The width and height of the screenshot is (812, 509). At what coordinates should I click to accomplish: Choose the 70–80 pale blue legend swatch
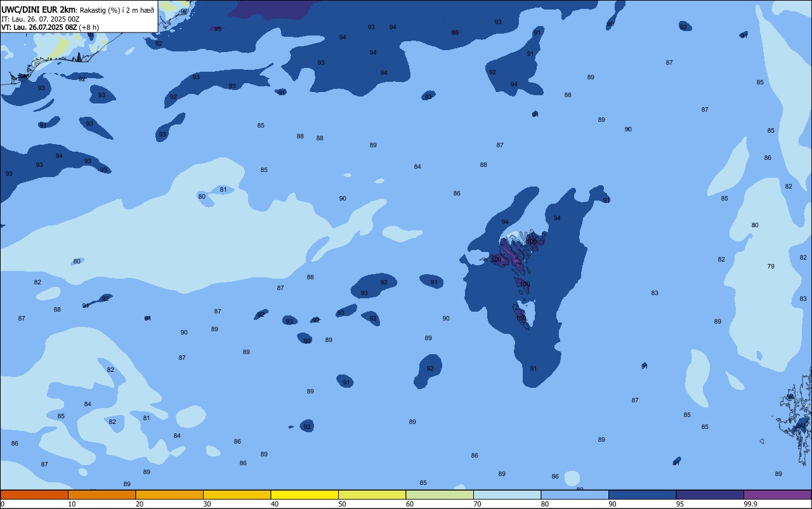507,494
